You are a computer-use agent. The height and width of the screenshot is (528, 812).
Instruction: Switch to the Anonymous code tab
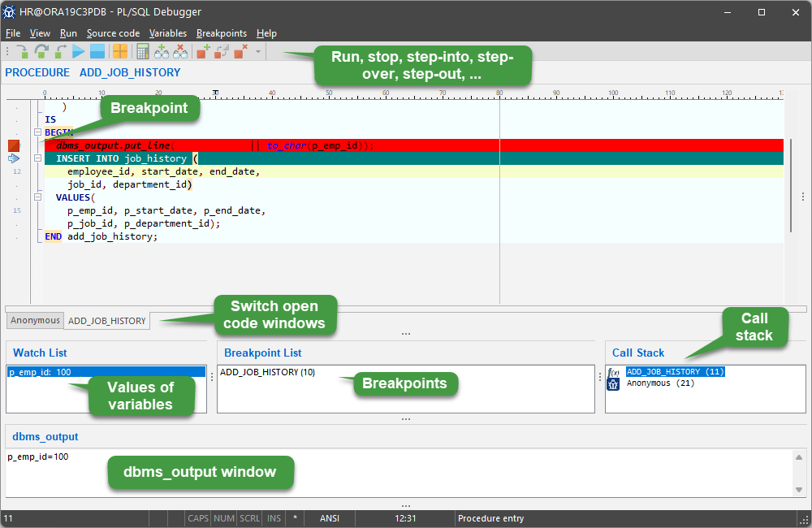click(34, 320)
